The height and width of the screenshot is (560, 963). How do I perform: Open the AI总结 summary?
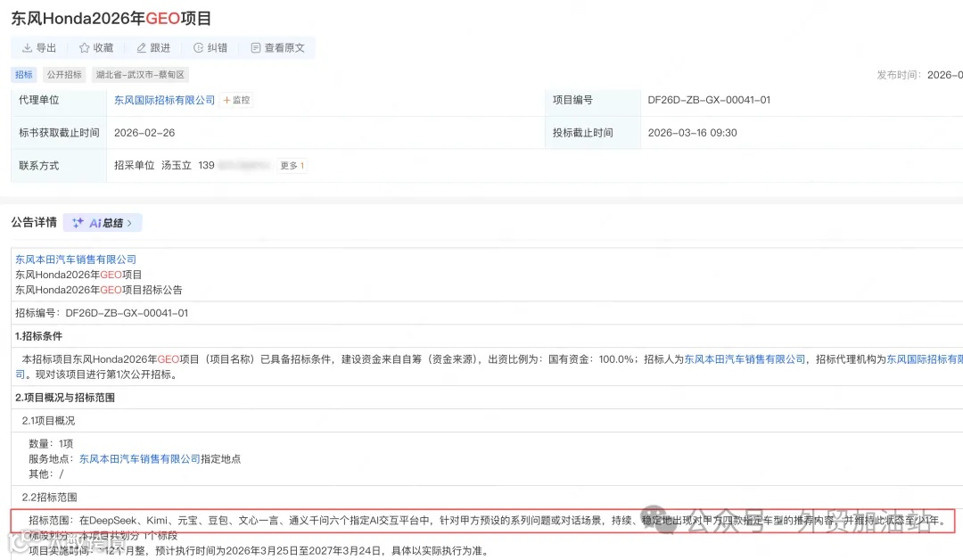[x=103, y=223]
